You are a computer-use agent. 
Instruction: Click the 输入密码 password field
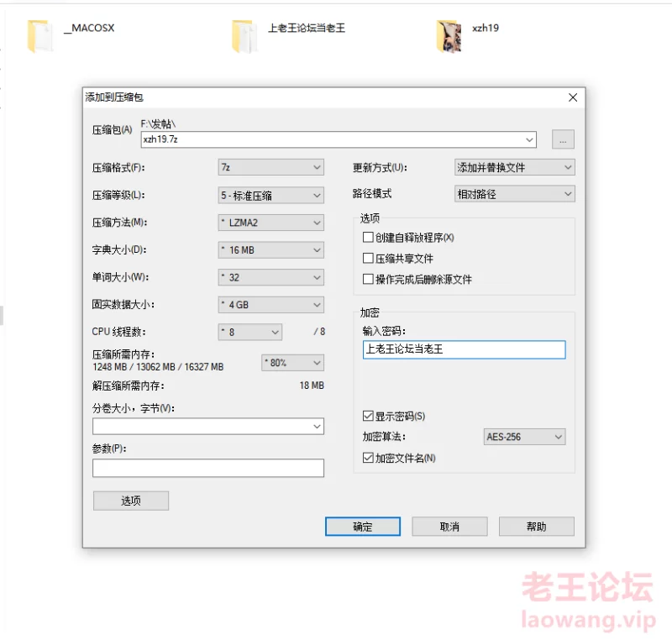click(465, 349)
